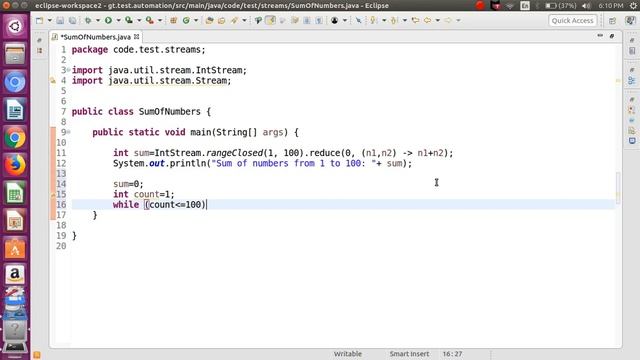Toggle Mark Occurrences in the toolbar

pyautogui.click(x=271, y=20)
